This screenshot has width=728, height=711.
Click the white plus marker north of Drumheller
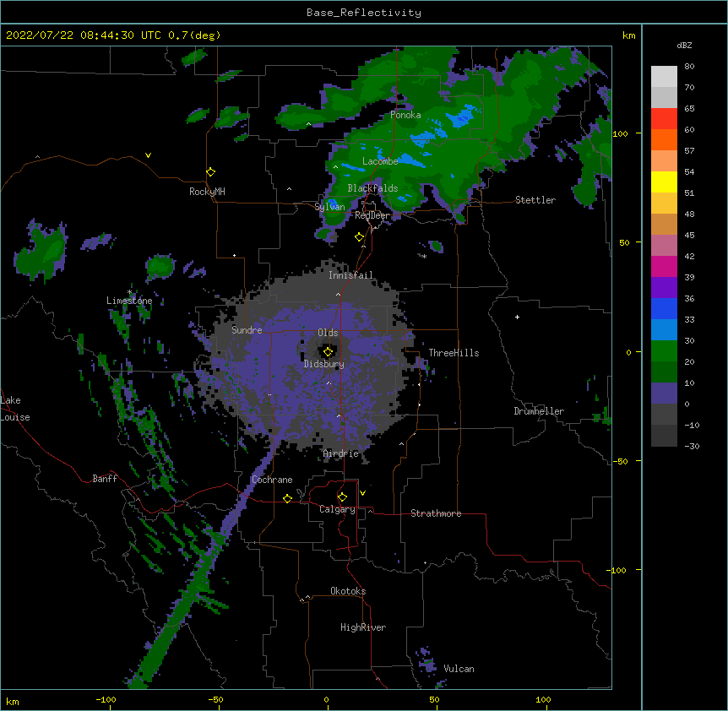click(x=517, y=317)
